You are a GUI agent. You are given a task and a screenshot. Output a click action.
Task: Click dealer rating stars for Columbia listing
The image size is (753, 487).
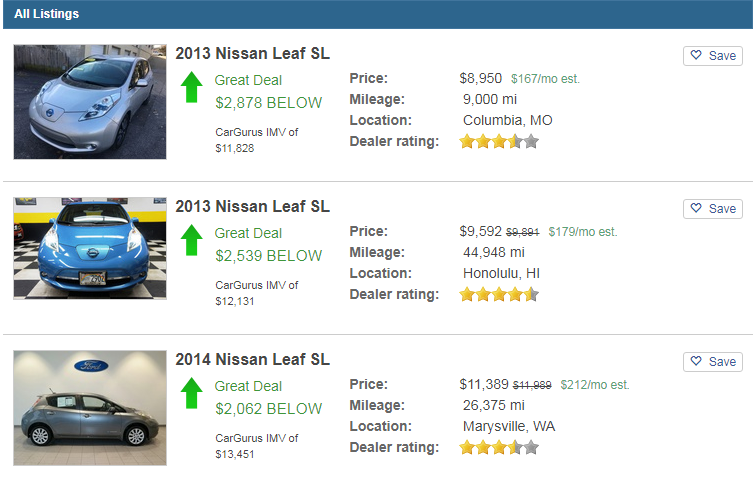pyautogui.click(x=498, y=142)
